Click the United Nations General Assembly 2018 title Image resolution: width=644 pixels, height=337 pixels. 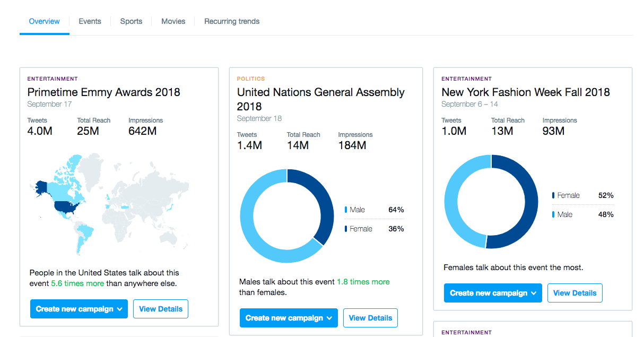coord(321,99)
